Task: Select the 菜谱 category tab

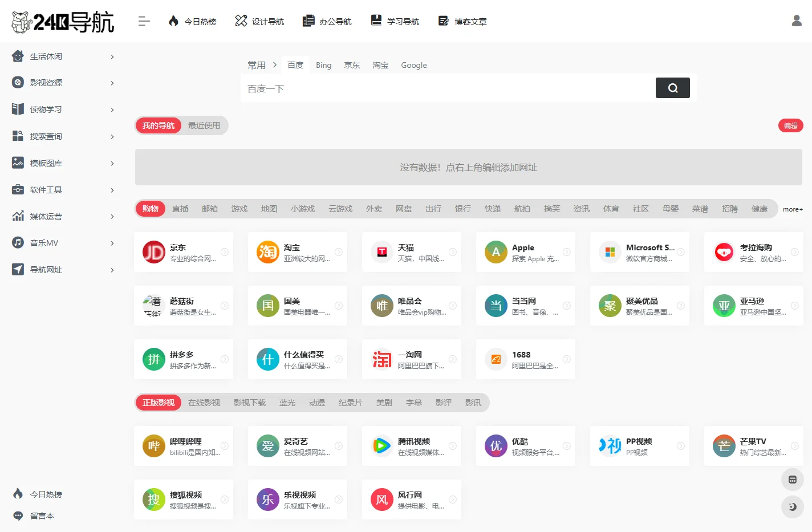Action: point(700,209)
